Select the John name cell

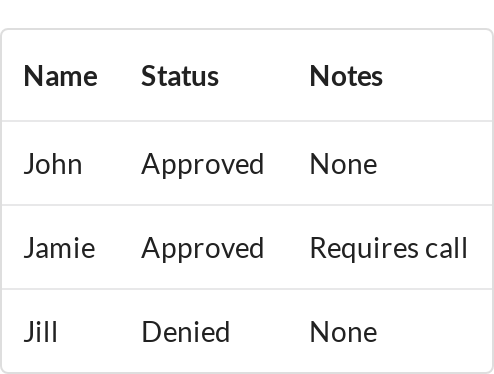(x=53, y=164)
